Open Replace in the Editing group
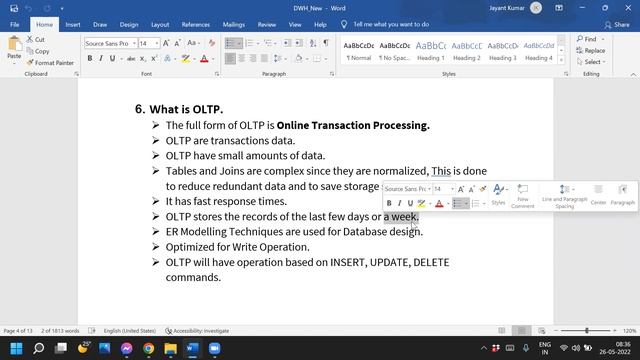 pyautogui.click(x=591, y=51)
